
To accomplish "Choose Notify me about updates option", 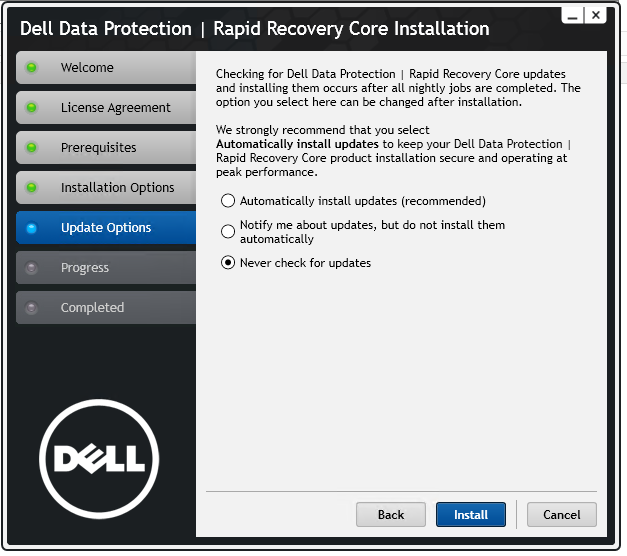I will [x=228, y=231].
